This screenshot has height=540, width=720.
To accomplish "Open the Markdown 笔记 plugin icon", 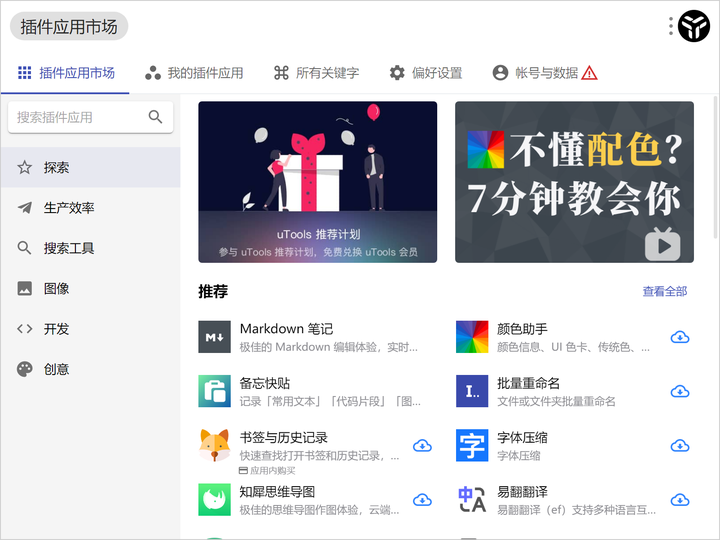I will click(x=214, y=337).
